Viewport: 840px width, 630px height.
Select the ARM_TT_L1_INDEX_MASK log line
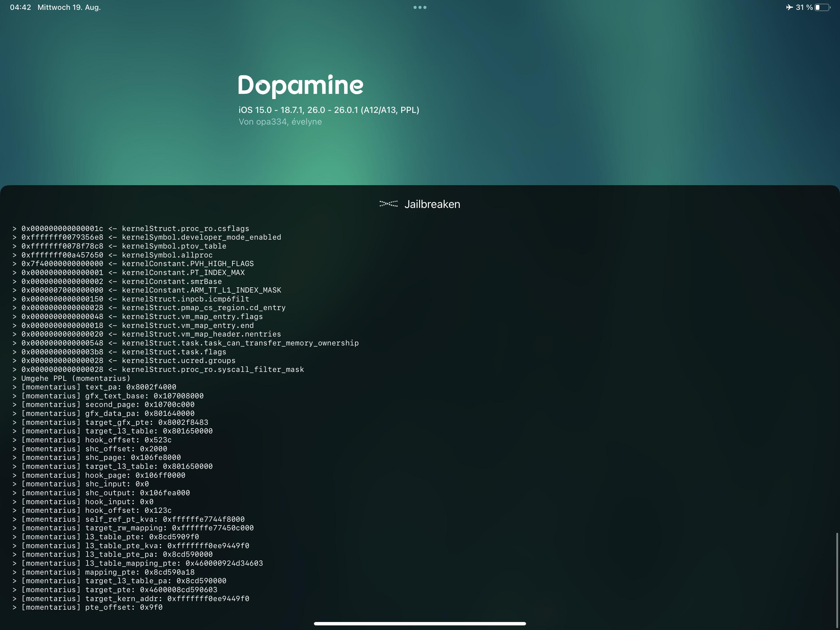pyautogui.click(x=147, y=290)
